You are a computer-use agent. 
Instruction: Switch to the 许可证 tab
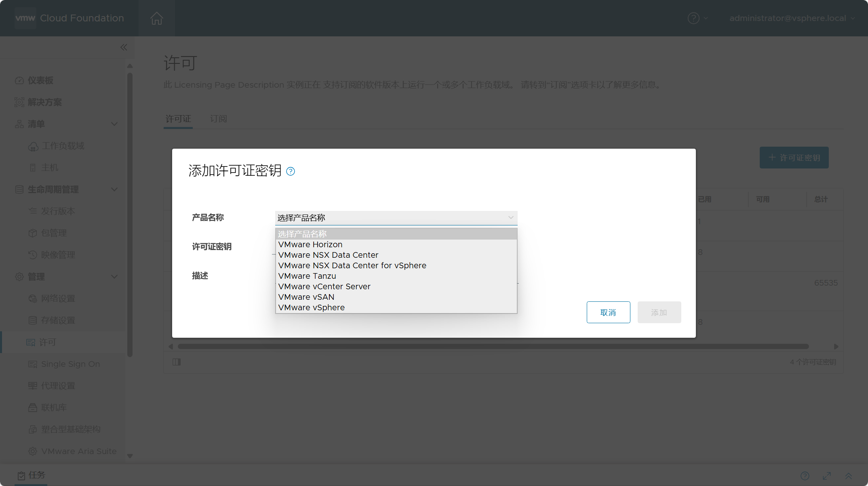pos(178,119)
